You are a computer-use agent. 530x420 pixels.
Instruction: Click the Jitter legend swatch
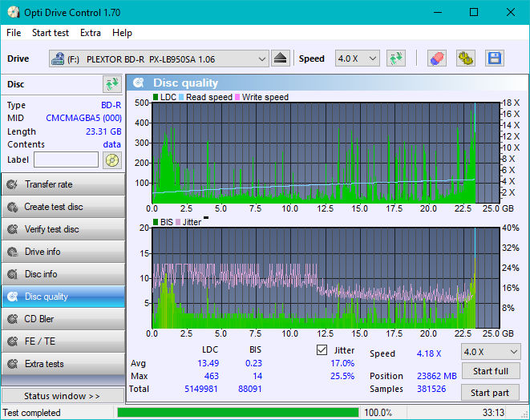point(178,222)
